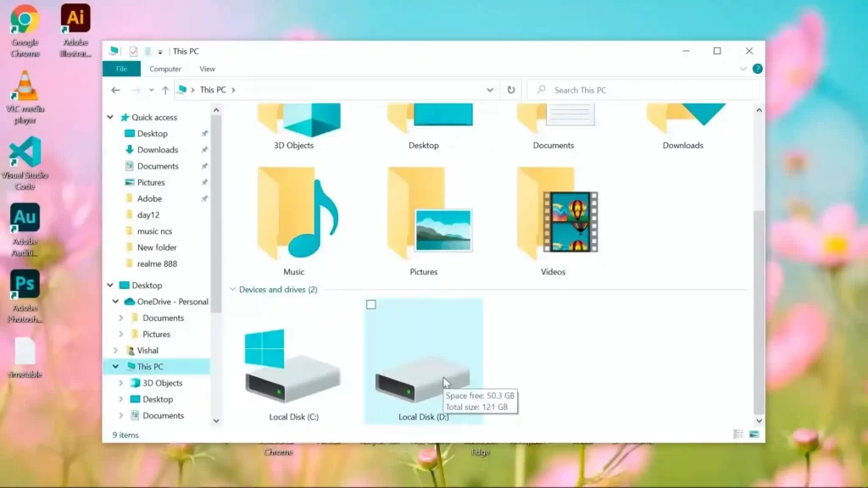The height and width of the screenshot is (488, 868).
Task: Open the address bar history dropdown
Action: click(490, 90)
